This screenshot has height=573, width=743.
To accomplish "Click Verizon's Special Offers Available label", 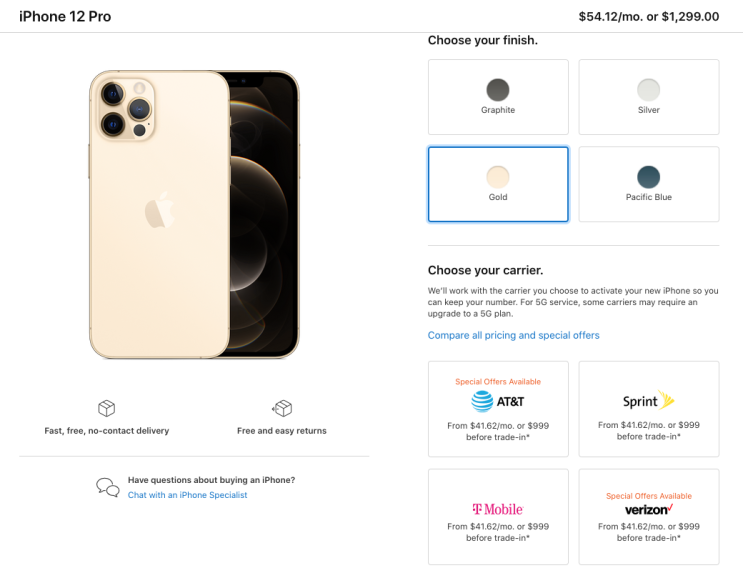I will [x=648, y=496].
